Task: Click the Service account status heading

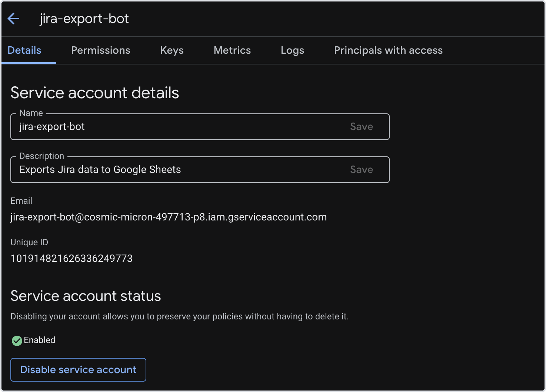Action: click(86, 296)
